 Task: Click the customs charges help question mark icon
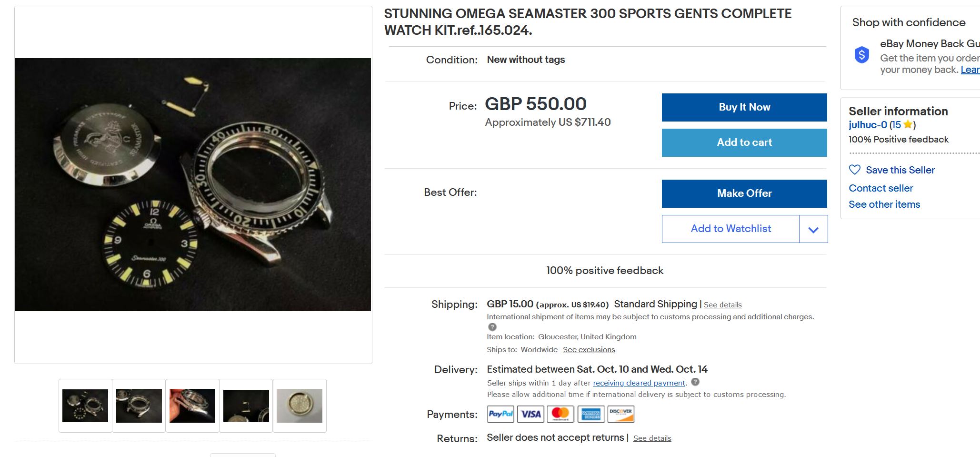pyautogui.click(x=492, y=327)
